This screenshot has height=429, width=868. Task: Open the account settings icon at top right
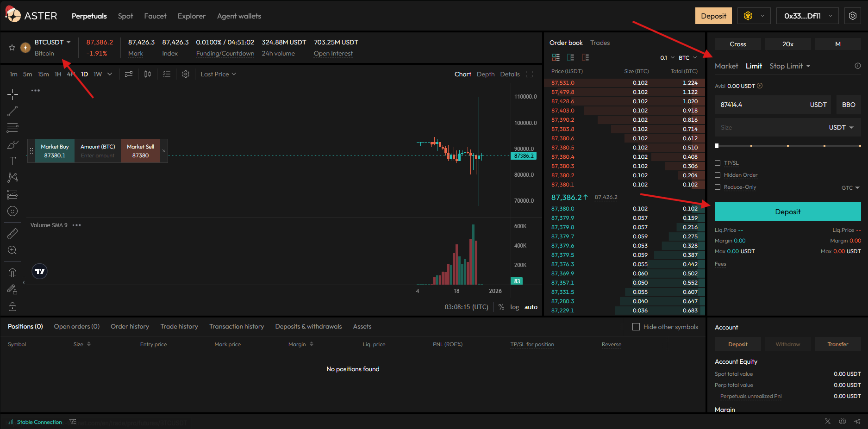tap(853, 16)
